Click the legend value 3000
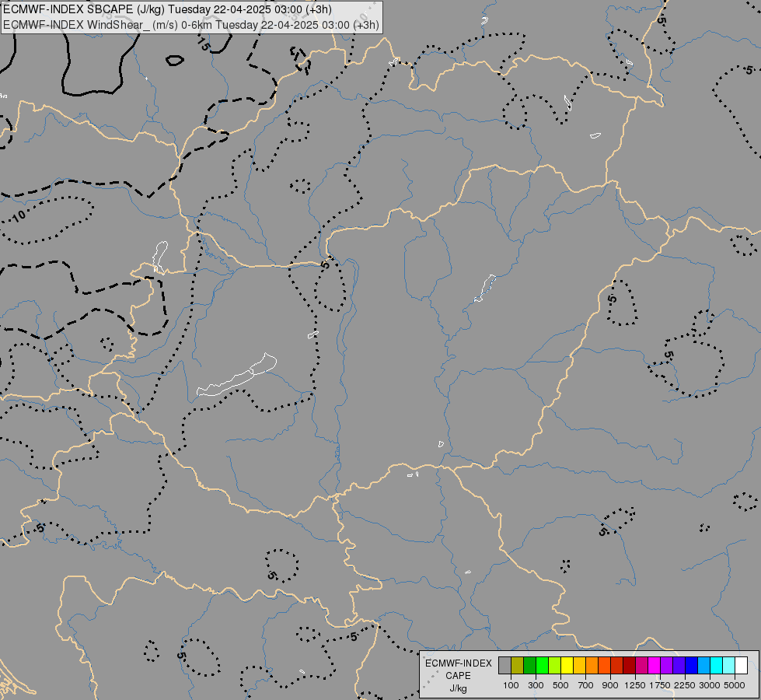This screenshot has width=761, height=700. pyautogui.click(x=710, y=685)
